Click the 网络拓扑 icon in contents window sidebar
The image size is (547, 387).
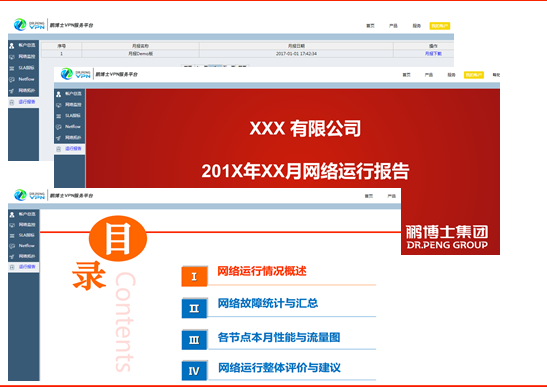click(12, 256)
